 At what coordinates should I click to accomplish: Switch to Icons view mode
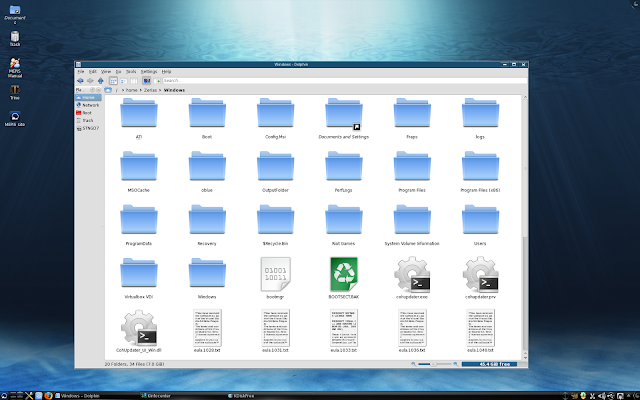(112, 80)
